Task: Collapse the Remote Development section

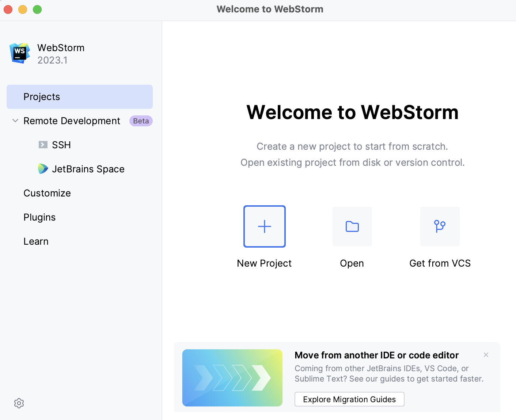Action: (x=15, y=121)
